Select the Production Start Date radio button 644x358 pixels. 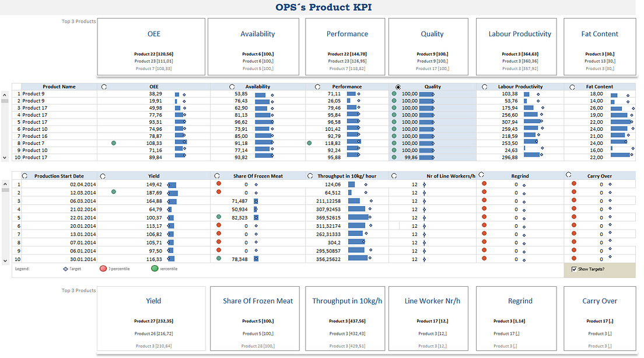pos(24,176)
